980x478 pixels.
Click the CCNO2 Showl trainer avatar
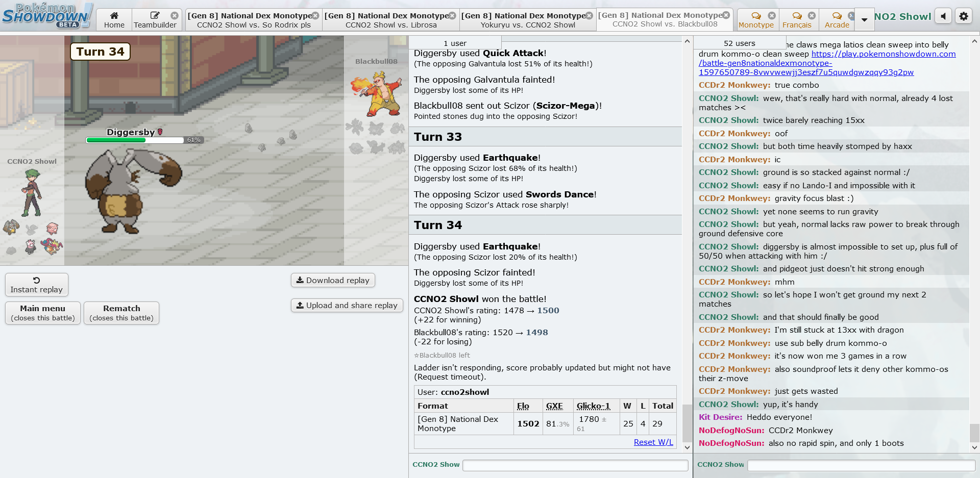31,192
